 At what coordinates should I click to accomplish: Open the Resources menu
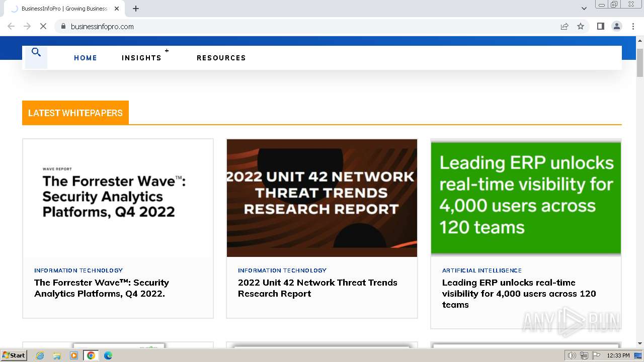tap(221, 58)
